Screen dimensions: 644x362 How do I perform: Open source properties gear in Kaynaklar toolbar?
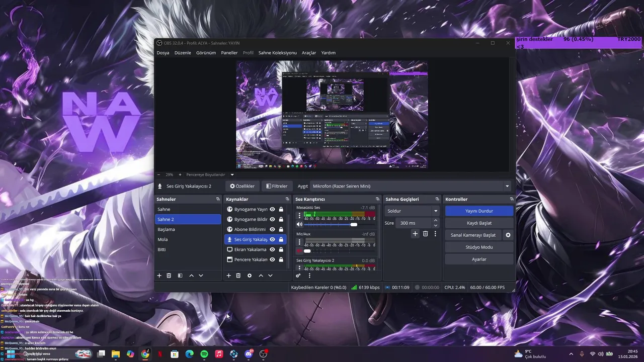click(250, 276)
